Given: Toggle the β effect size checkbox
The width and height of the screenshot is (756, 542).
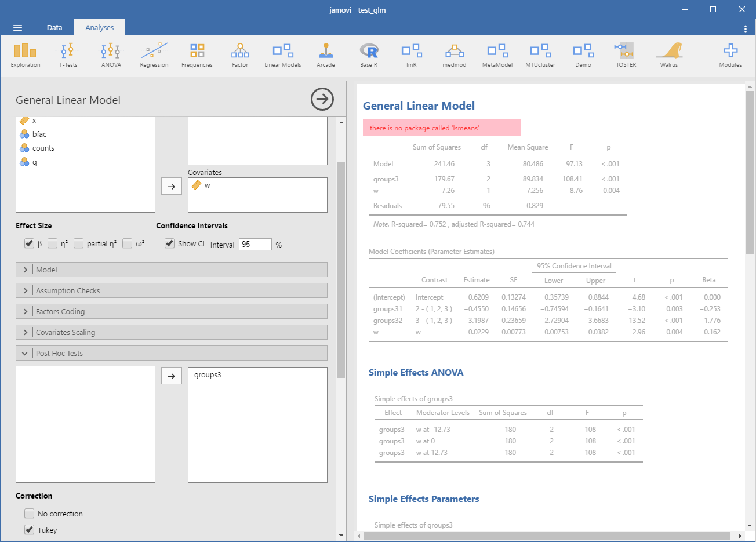Looking at the screenshot, I should (29, 243).
